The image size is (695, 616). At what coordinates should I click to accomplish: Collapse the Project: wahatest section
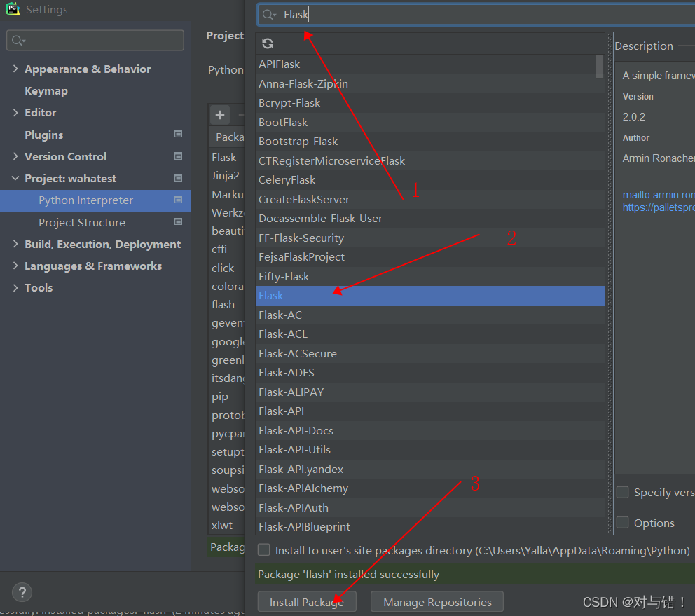pos(15,178)
